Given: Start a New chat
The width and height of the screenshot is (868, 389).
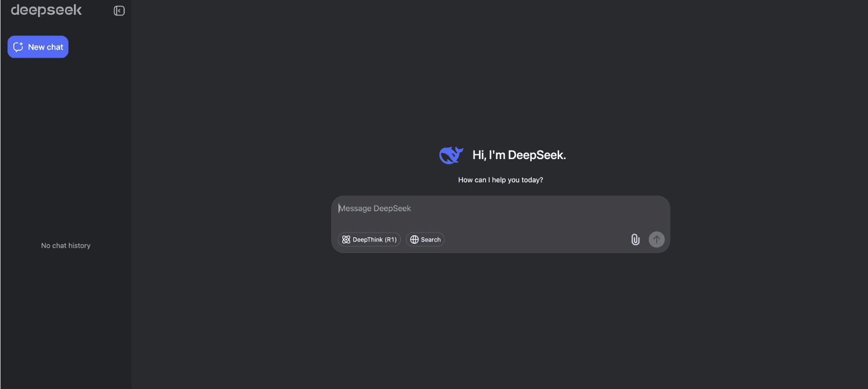Looking at the screenshot, I should pos(38,47).
